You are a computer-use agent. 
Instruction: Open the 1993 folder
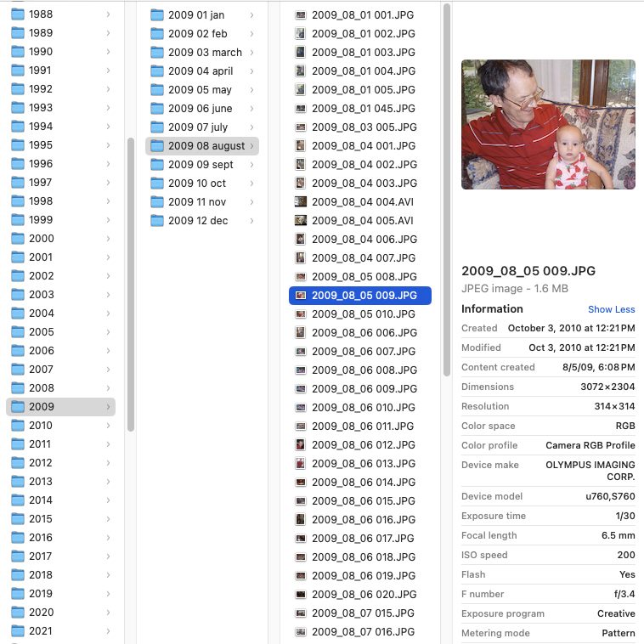(61, 108)
